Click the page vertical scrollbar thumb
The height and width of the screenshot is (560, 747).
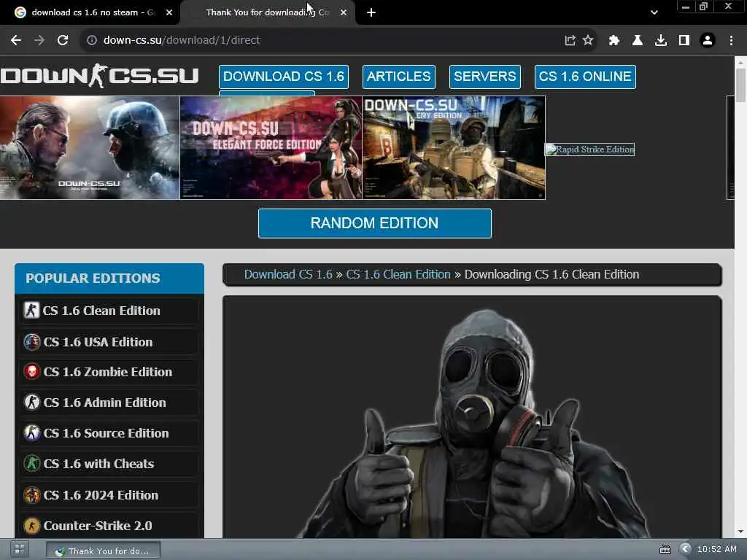click(740, 85)
